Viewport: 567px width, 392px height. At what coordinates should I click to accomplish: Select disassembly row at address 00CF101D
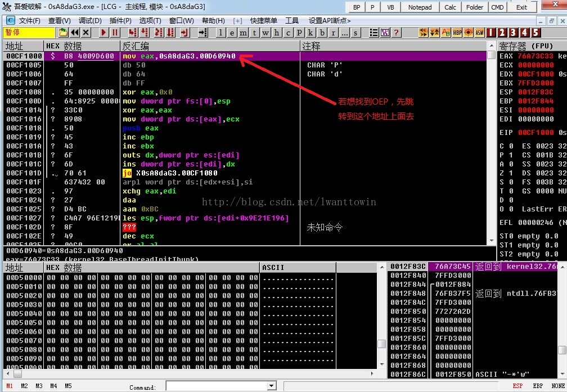click(246, 173)
